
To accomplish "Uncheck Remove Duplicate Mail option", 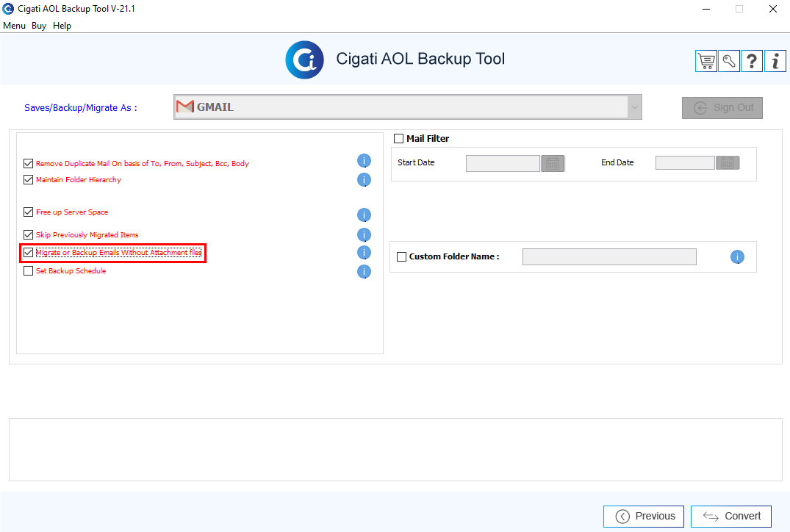I will click(28, 163).
